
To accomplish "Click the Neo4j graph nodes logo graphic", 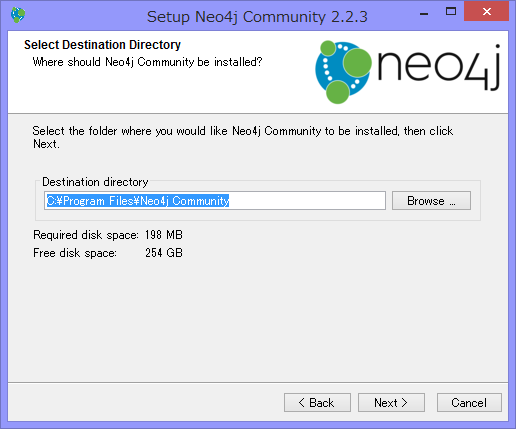I will 343,72.
